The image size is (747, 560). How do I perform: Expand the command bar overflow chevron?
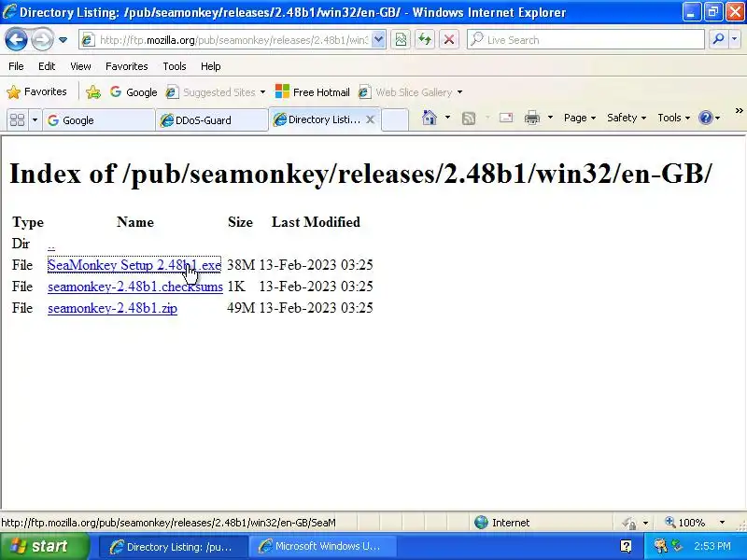click(x=739, y=111)
